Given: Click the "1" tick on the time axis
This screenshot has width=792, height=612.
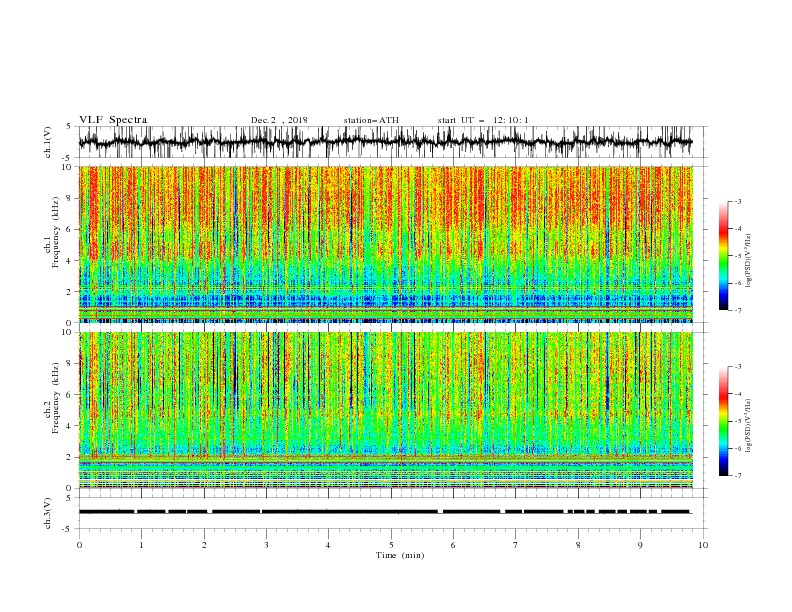Looking at the screenshot, I should pyautogui.click(x=141, y=545).
